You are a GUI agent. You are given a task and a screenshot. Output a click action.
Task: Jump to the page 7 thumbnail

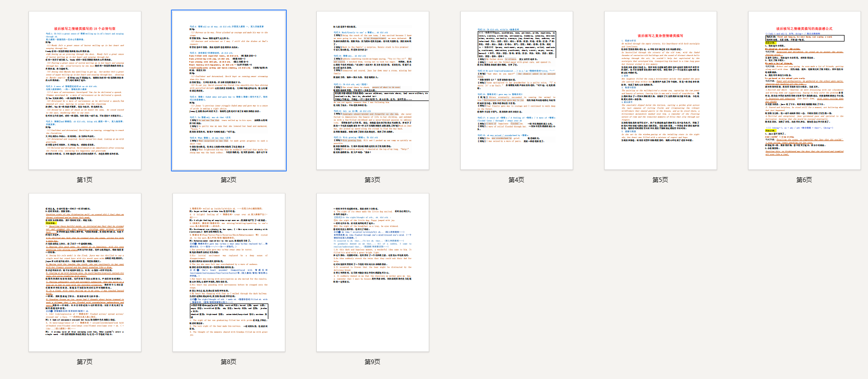[85, 272]
